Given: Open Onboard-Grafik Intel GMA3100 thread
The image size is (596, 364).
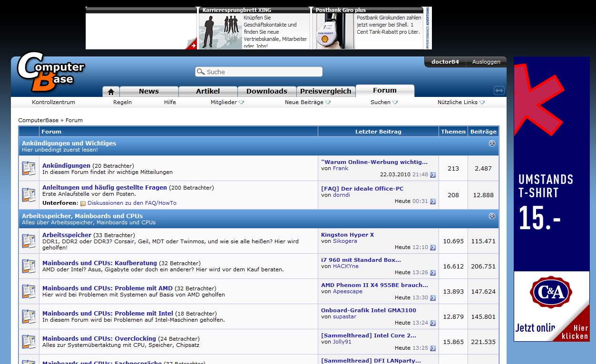Looking at the screenshot, I should point(369,310).
